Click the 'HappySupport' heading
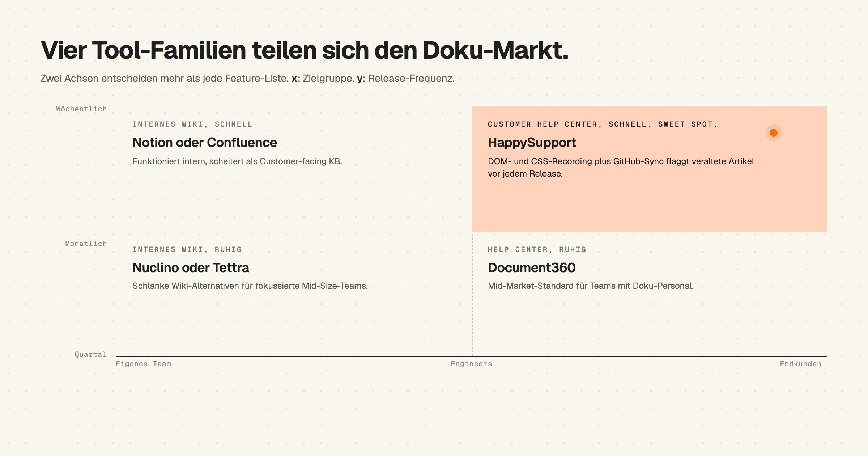The image size is (868, 456). 532,143
